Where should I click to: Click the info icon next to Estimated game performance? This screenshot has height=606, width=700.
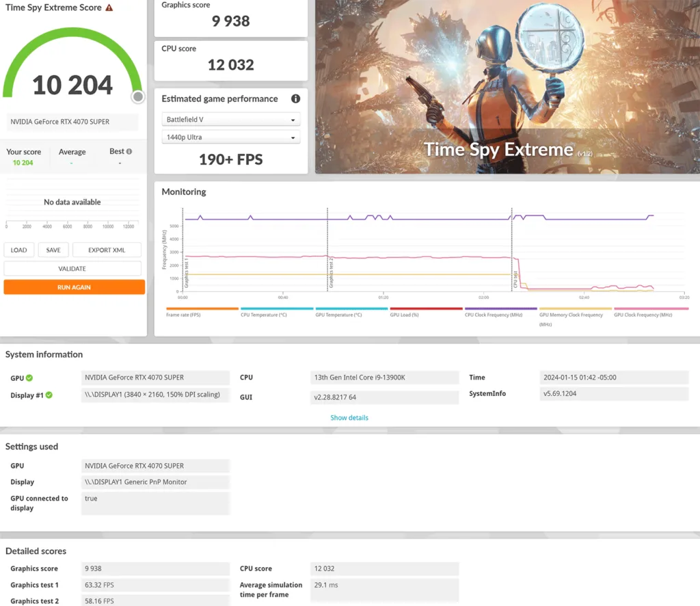point(295,98)
